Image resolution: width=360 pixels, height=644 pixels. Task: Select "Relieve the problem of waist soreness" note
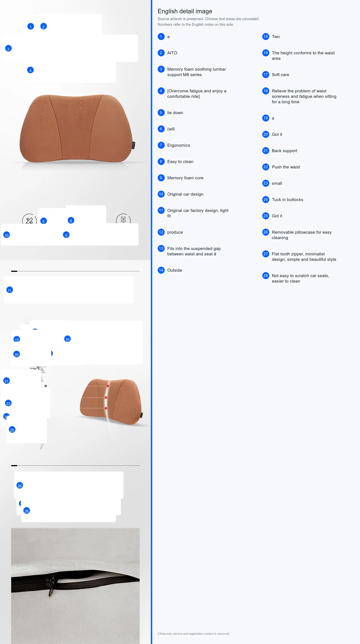304,96
